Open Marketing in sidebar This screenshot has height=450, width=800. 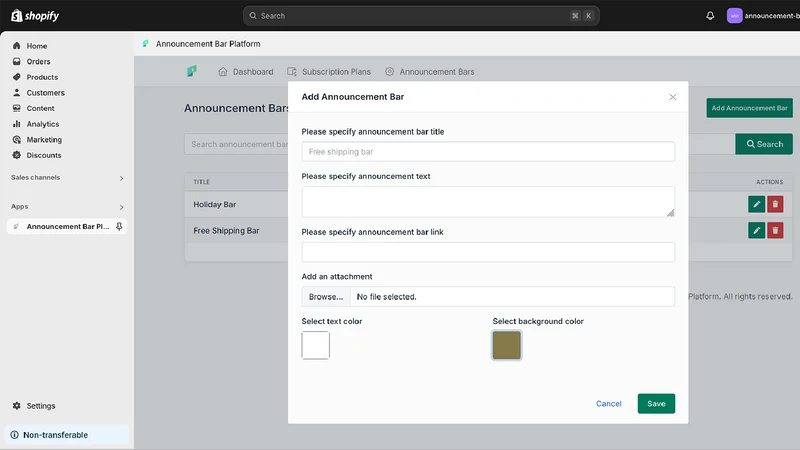(x=44, y=140)
